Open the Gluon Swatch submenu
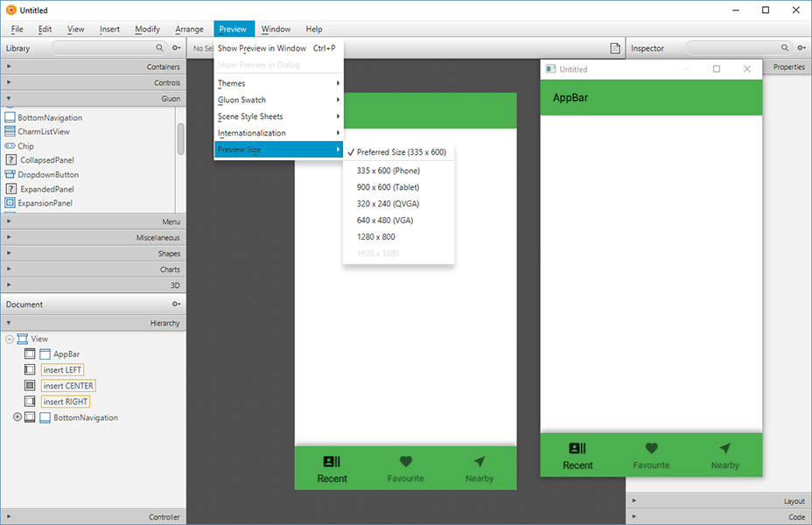The width and height of the screenshot is (812, 525). [x=278, y=100]
